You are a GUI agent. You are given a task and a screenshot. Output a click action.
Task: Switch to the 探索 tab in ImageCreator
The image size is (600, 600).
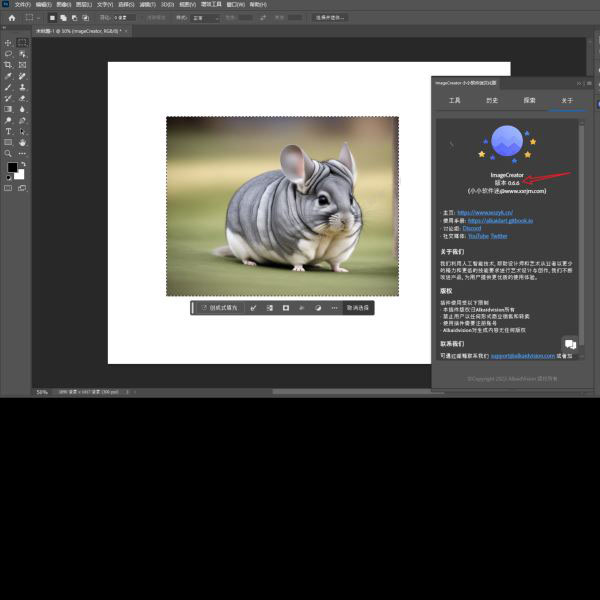[530, 100]
